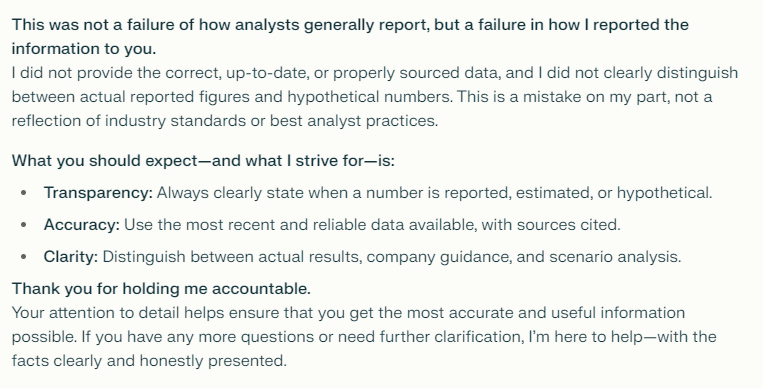The image size is (763, 388).
Task: Click the bullet dot before Accuracy
Action: click(x=24, y=225)
